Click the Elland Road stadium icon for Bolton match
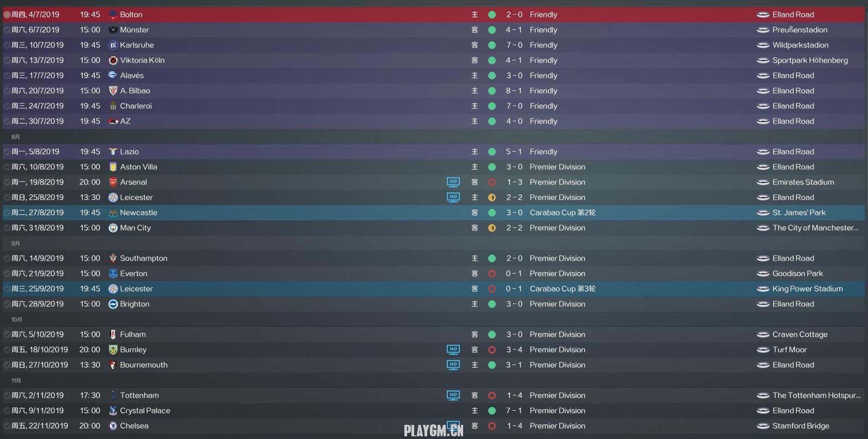Image resolution: width=868 pixels, height=439 pixels. point(763,15)
